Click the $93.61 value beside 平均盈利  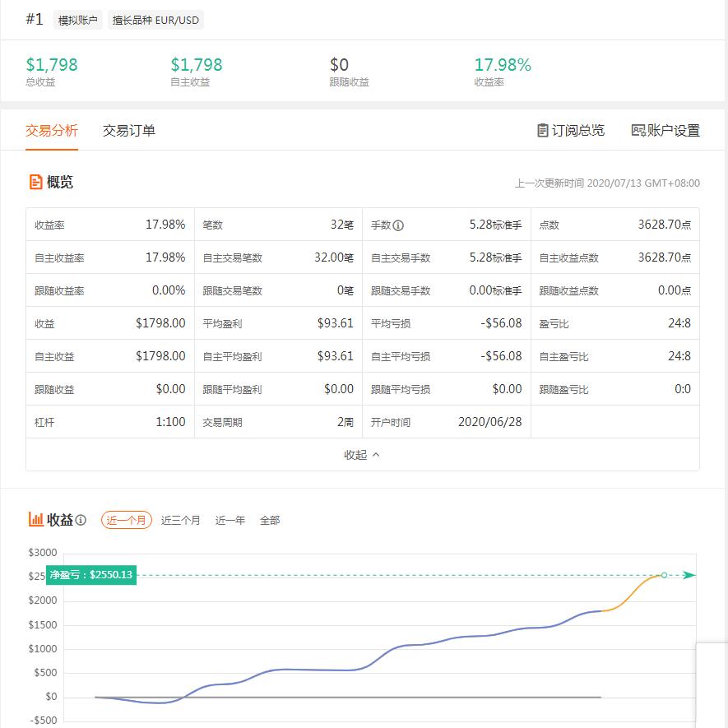point(336,323)
